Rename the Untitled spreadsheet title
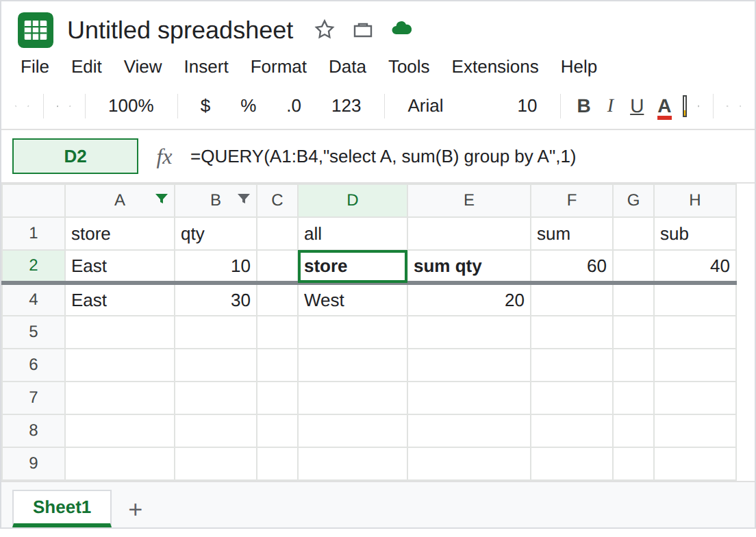Viewport: 756px width, 537px height. tap(180, 30)
